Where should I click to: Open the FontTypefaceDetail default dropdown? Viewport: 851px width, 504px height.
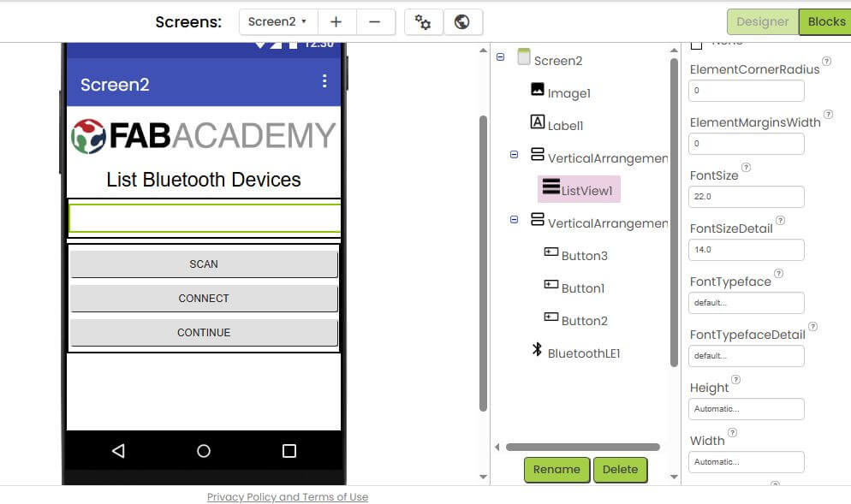click(x=747, y=356)
